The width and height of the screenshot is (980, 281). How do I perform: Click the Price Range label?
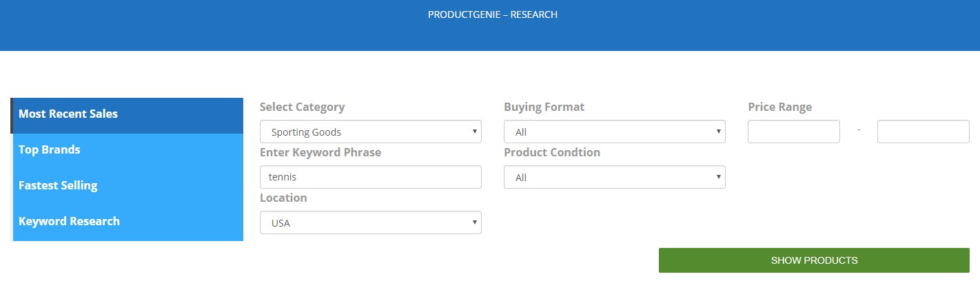click(779, 107)
